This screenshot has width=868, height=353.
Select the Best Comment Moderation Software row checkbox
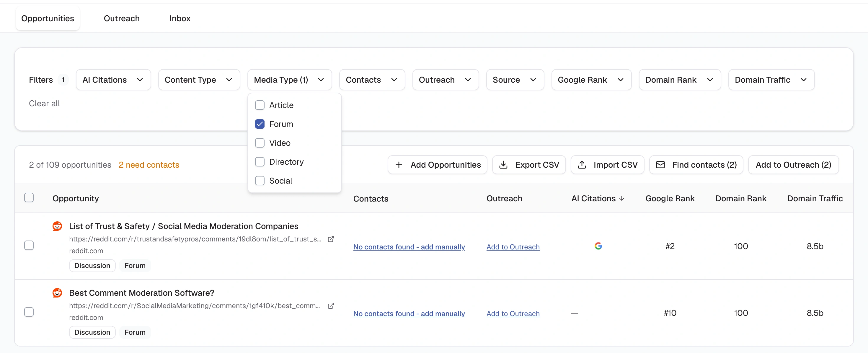29,312
